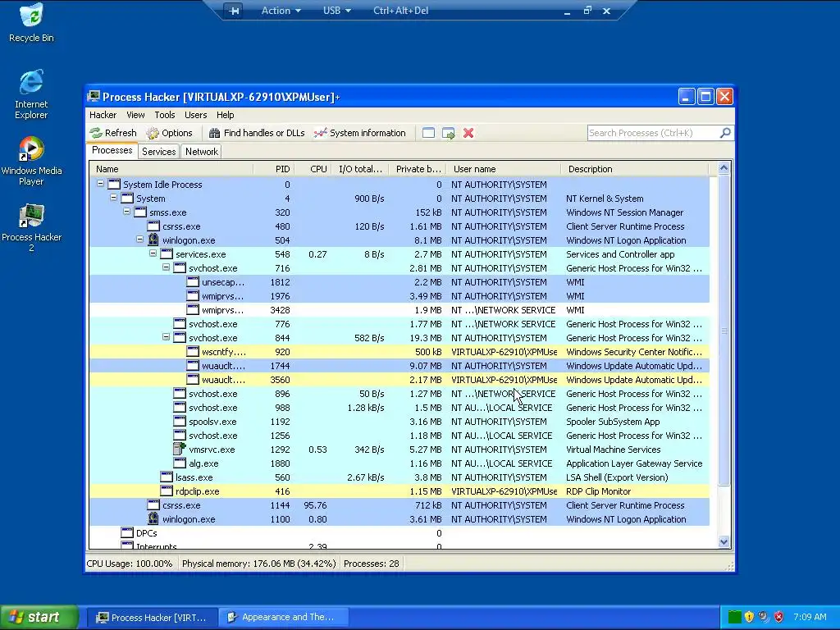Click the Windows start button
Image resolution: width=840 pixels, height=630 pixels.
click(39, 617)
